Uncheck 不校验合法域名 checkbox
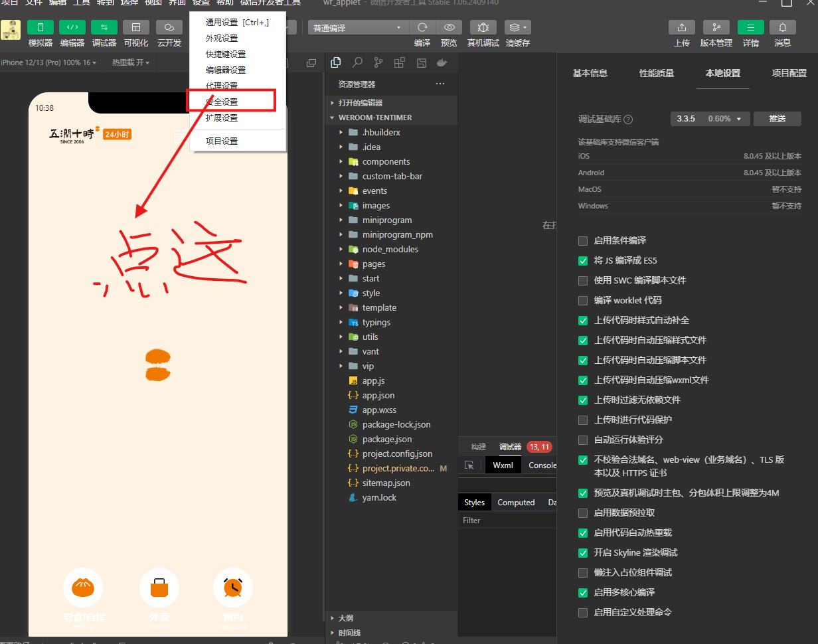This screenshot has width=818, height=644. point(583,459)
